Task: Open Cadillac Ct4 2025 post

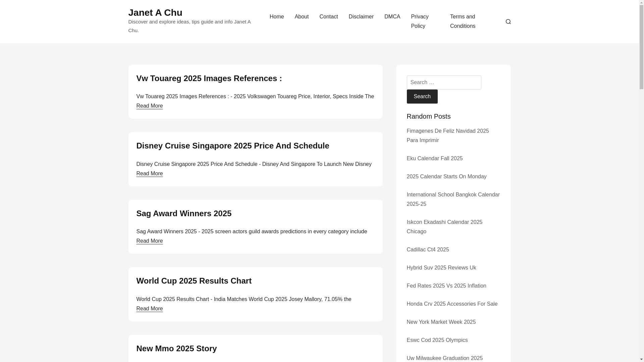Action: point(427,250)
